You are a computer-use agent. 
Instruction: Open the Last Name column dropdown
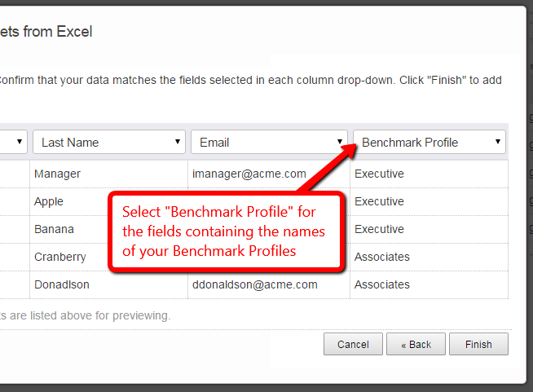[x=108, y=142]
